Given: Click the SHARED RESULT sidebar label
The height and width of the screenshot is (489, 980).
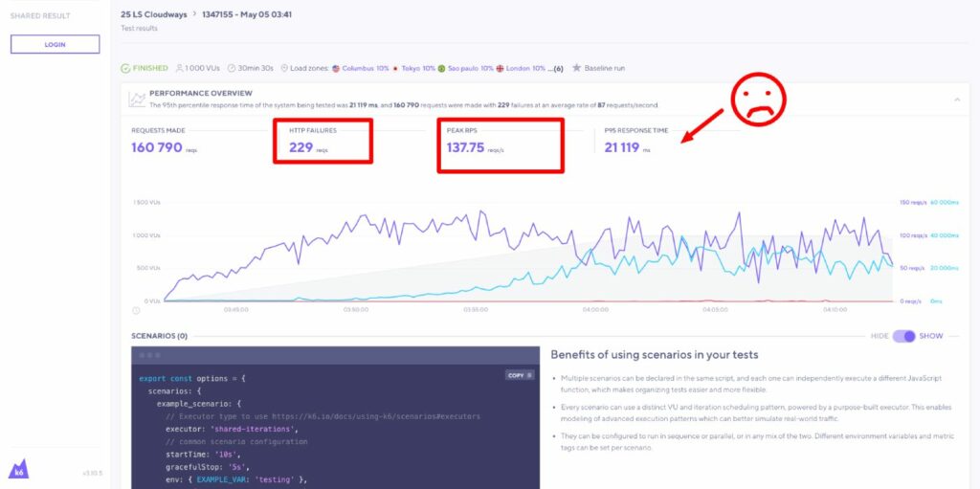Looking at the screenshot, I should pyautogui.click(x=40, y=15).
